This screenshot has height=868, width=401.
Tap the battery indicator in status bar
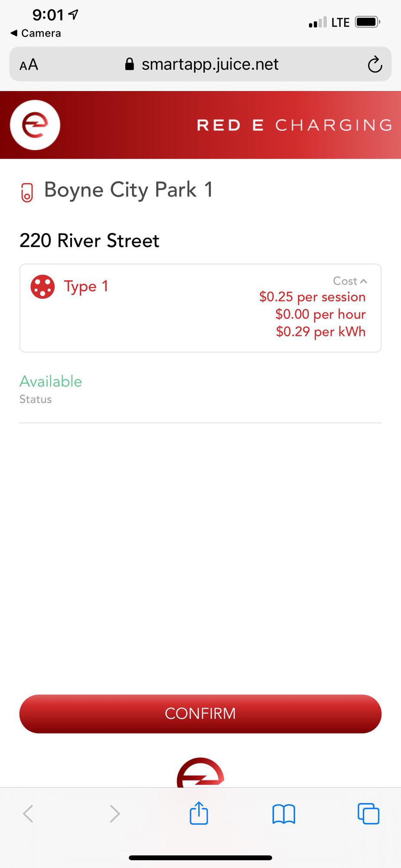point(367,22)
